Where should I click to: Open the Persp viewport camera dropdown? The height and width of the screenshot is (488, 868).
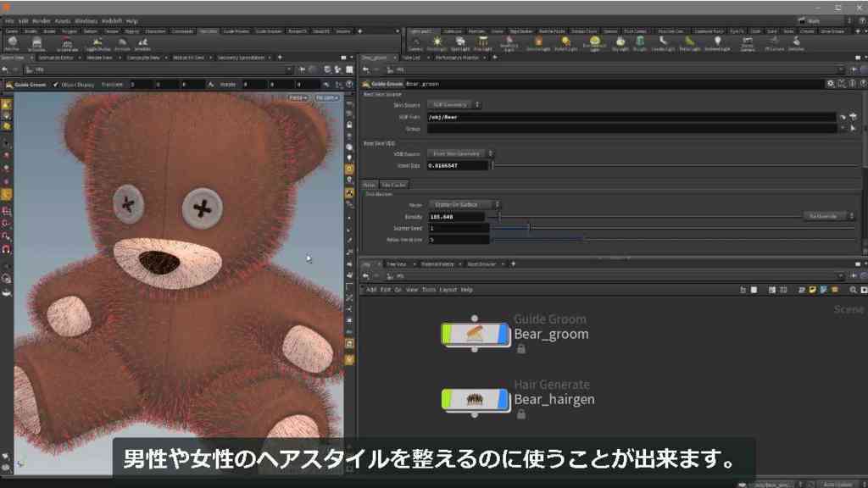tap(298, 98)
